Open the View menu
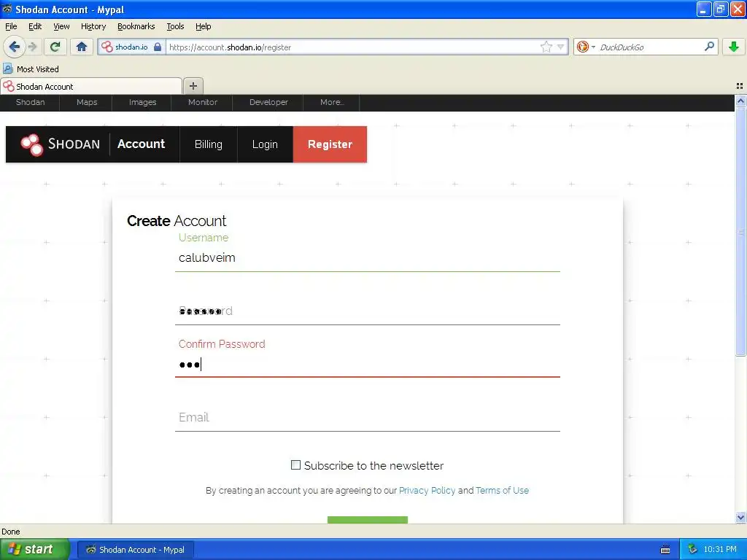747x560 pixels. (x=61, y=26)
